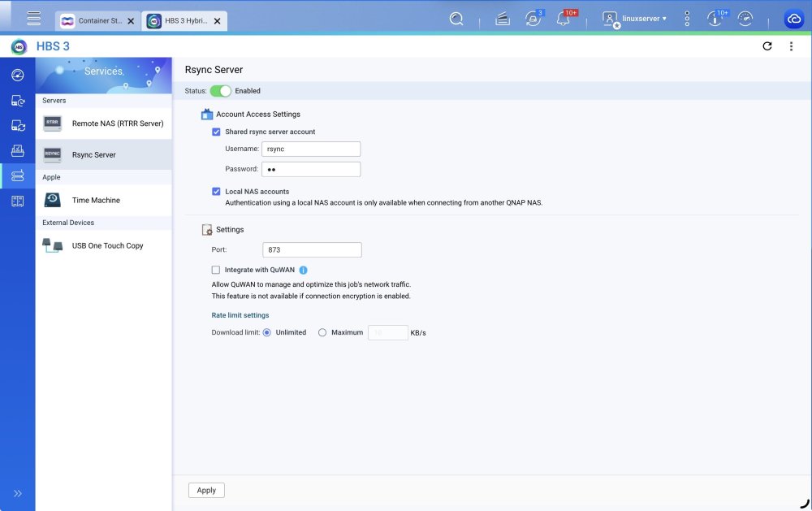812x511 pixels.
Task: Select USB One Touch Copy
Action: coord(104,245)
